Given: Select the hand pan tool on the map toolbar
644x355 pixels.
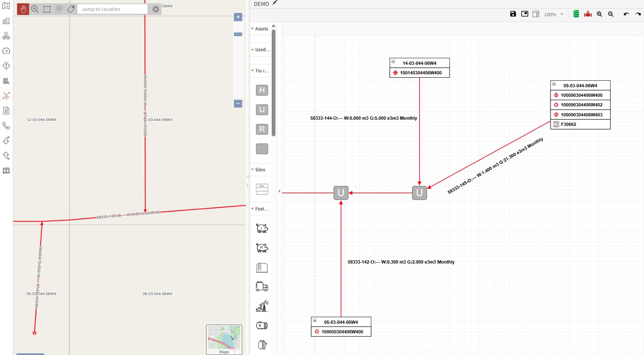Looking at the screenshot, I should coord(23,9).
